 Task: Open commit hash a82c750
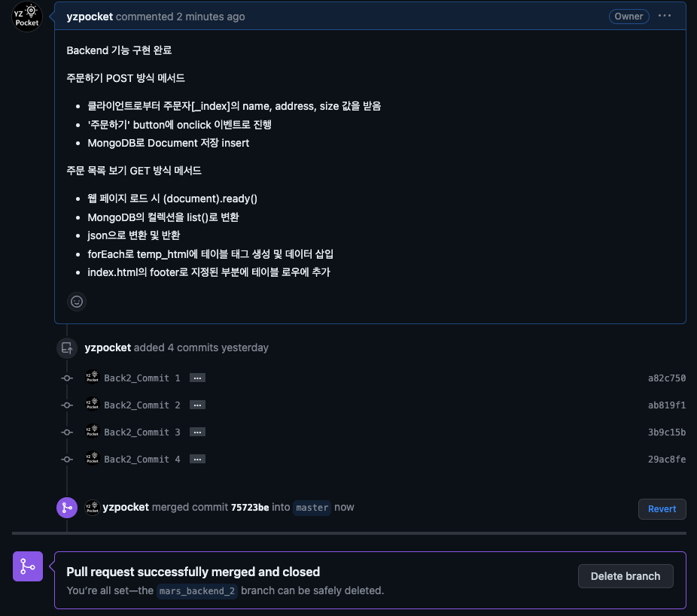(667, 378)
